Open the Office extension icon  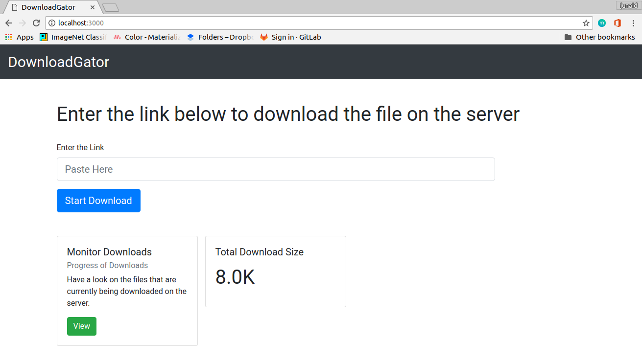618,23
